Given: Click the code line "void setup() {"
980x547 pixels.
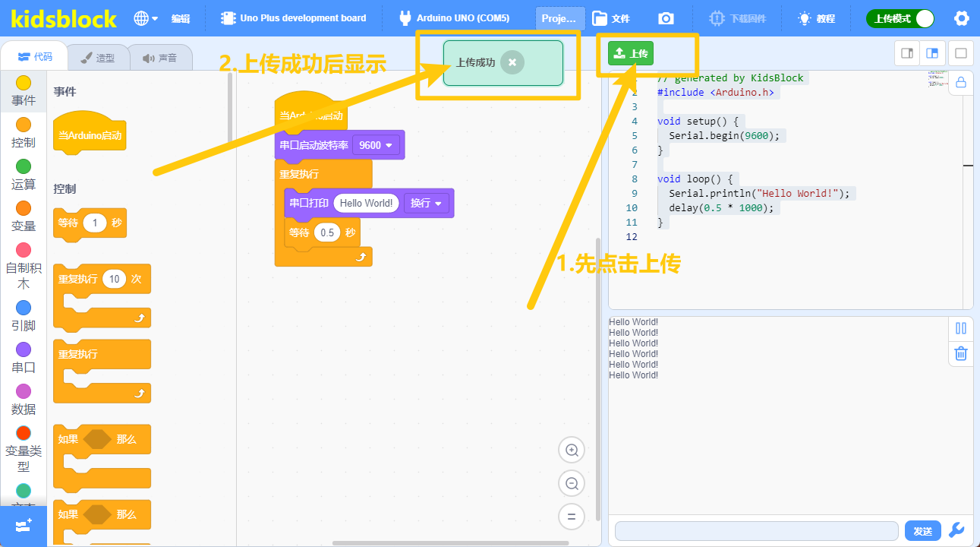Looking at the screenshot, I should (x=698, y=121).
